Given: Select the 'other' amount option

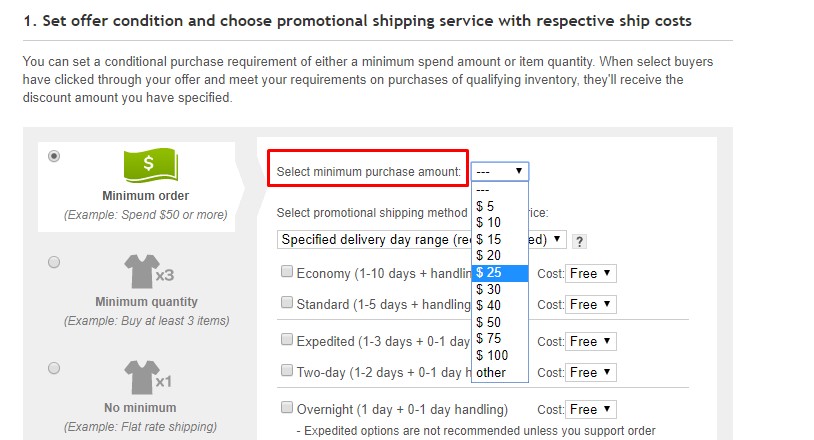Looking at the screenshot, I should coord(491,373).
